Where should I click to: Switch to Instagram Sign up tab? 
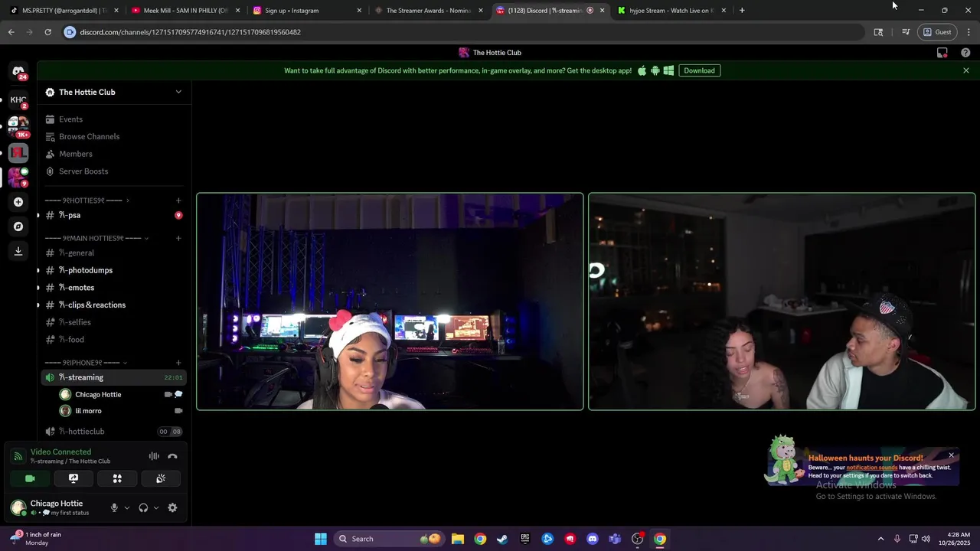[x=307, y=11]
